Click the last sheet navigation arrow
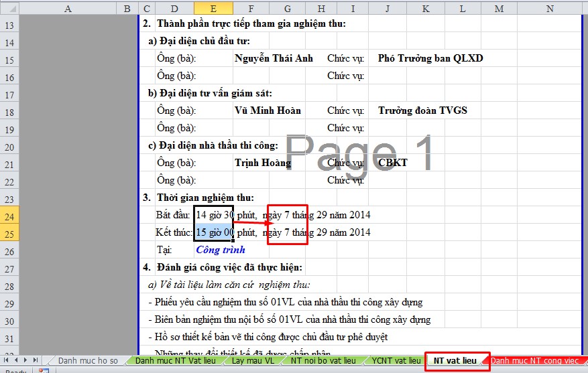588x373 pixels. pyautogui.click(x=37, y=360)
